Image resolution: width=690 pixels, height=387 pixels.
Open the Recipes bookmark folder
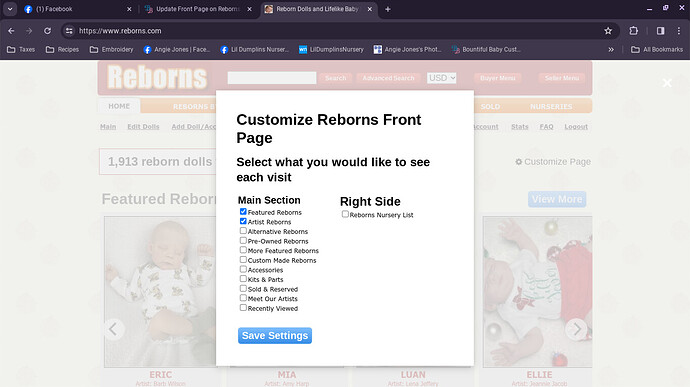[62, 49]
